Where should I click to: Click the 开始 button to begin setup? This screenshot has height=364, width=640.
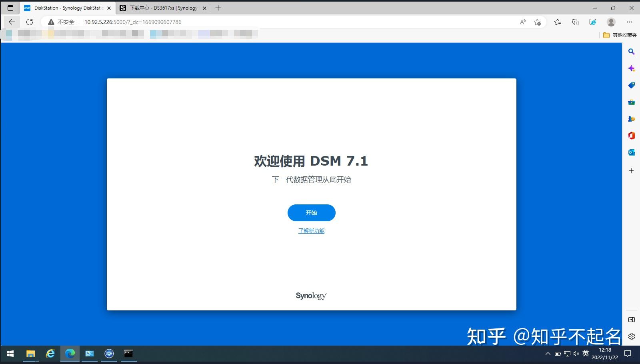pyautogui.click(x=311, y=212)
